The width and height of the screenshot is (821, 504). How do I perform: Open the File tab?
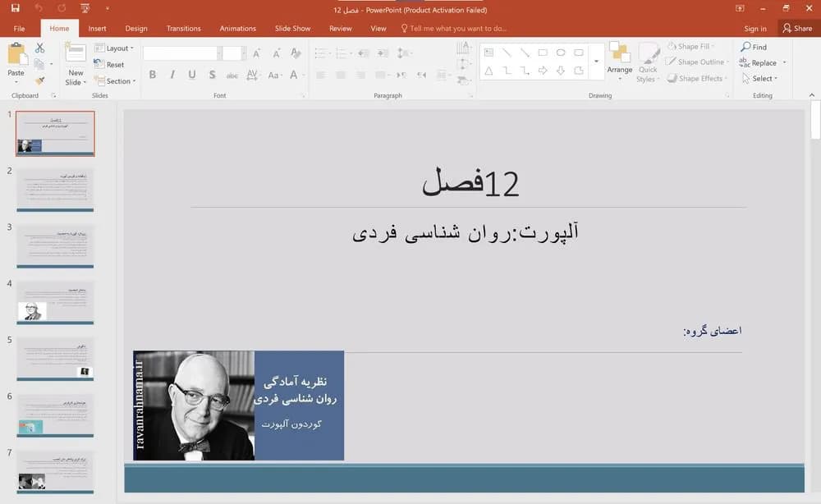coord(20,28)
